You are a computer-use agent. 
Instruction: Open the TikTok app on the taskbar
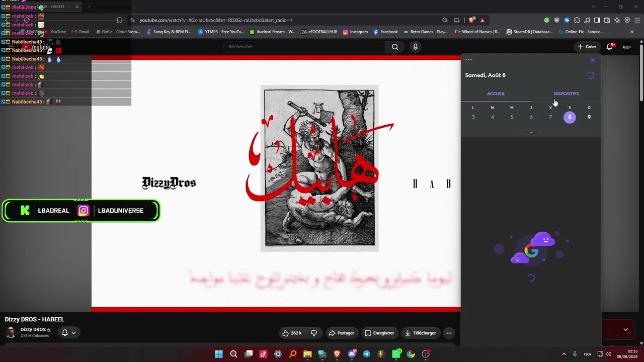coord(263,354)
